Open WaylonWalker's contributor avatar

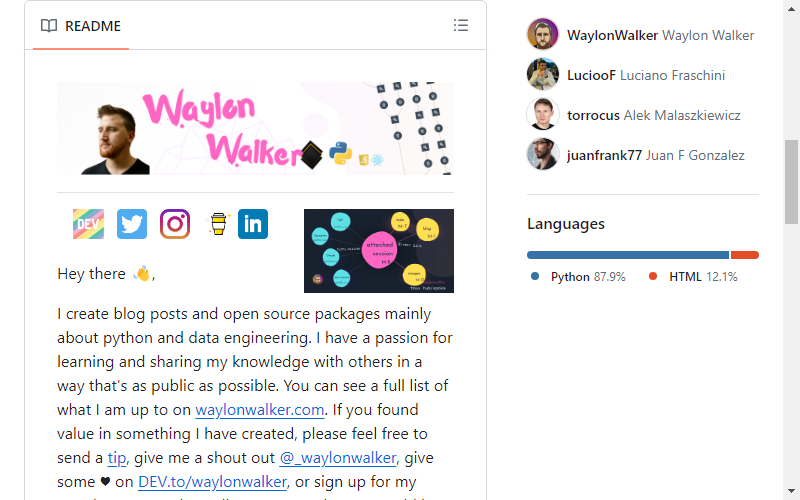coord(543,34)
